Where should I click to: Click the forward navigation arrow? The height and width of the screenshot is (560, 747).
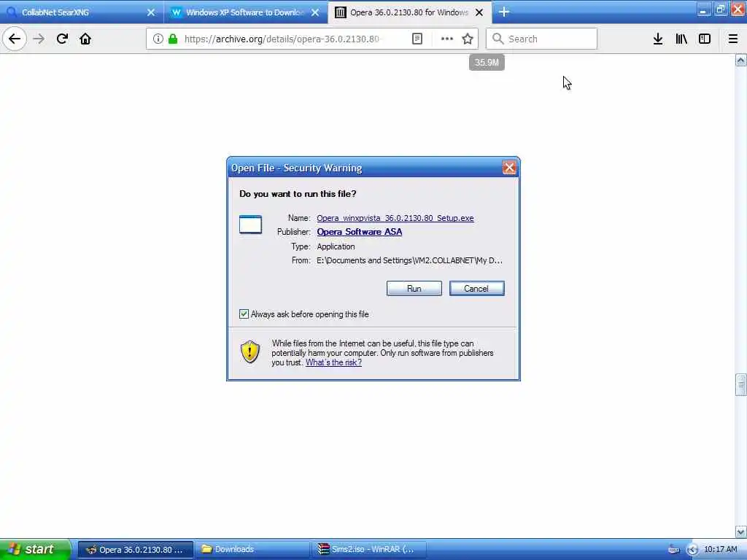(39, 39)
